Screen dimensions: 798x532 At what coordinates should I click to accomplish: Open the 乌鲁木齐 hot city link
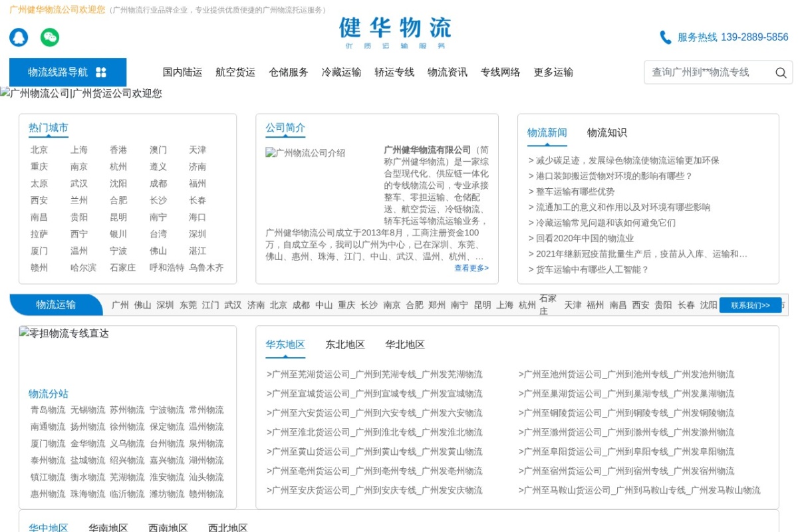point(206,268)
